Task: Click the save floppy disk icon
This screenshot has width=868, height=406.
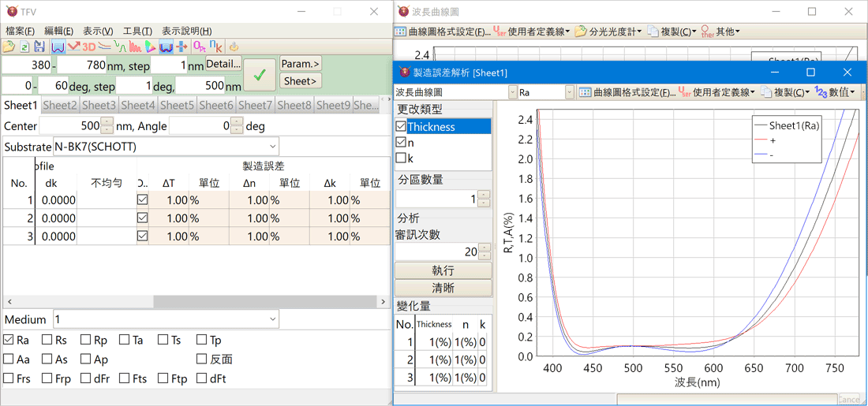Action: [39, 47]
